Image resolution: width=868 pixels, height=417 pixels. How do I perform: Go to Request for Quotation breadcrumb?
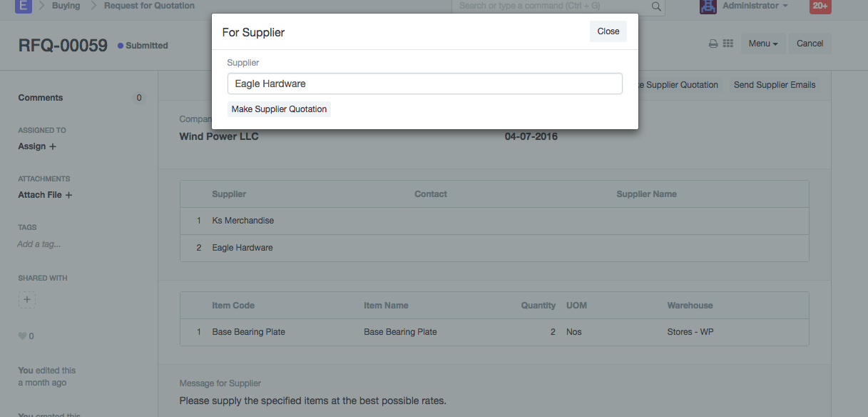149,6
